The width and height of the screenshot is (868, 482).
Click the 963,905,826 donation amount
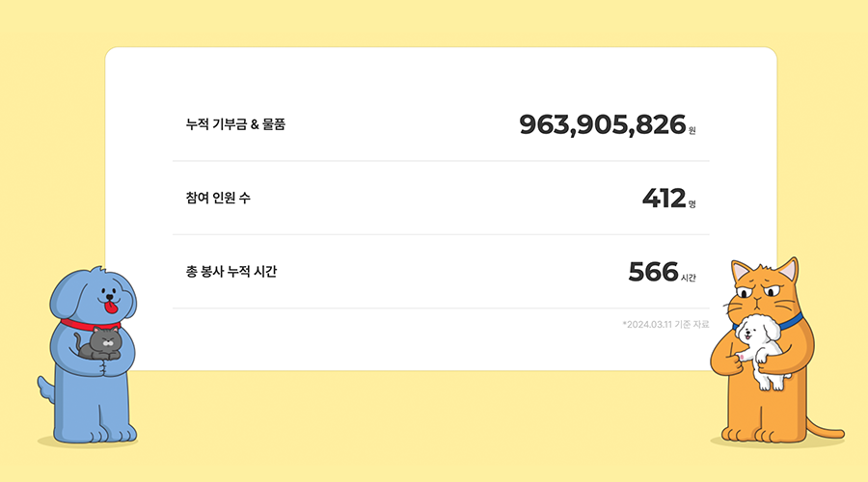(602, 124)
